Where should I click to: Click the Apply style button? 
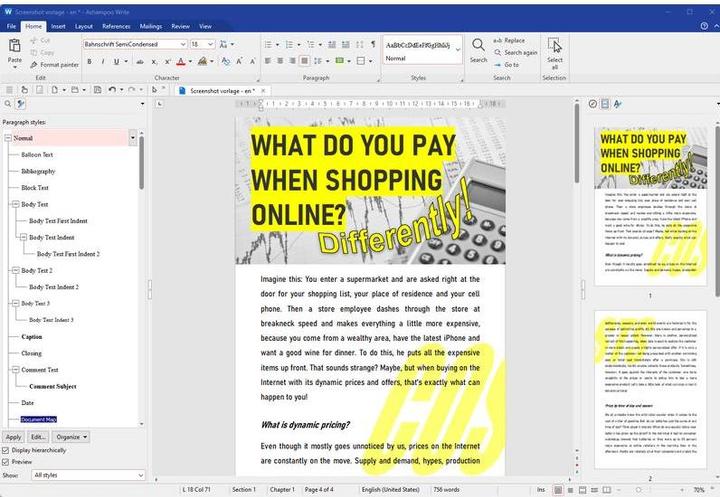(13, 437)
